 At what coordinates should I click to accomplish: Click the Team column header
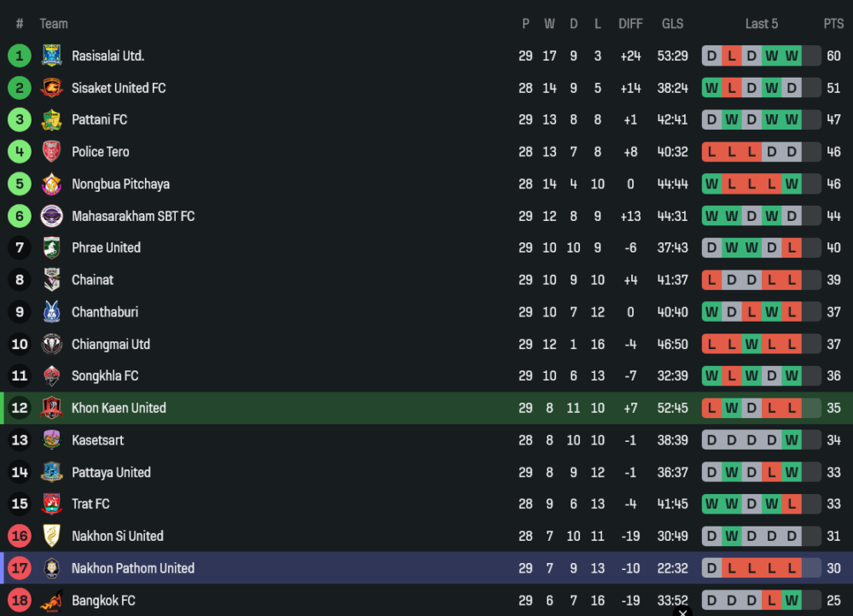pyautogui.click(x=54, y=24)
